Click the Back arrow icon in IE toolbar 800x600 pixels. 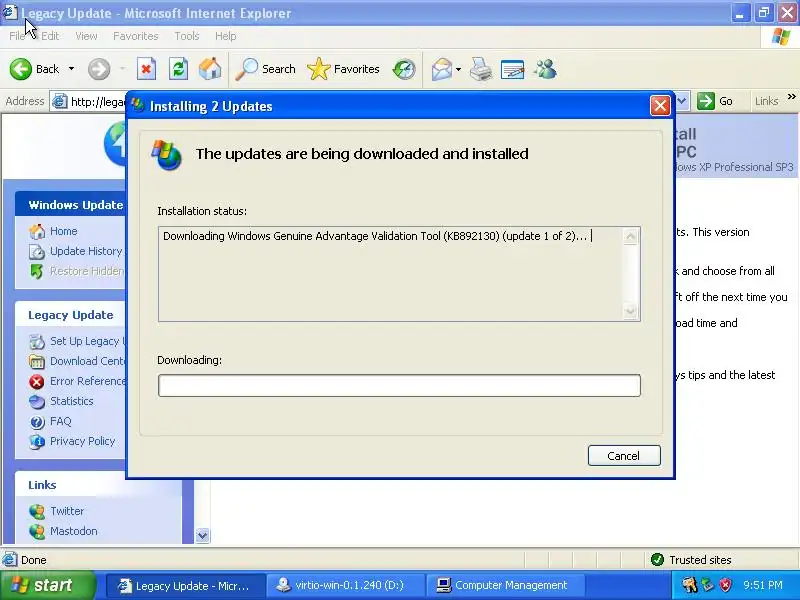pyautogui.click(x=21, y=69)
